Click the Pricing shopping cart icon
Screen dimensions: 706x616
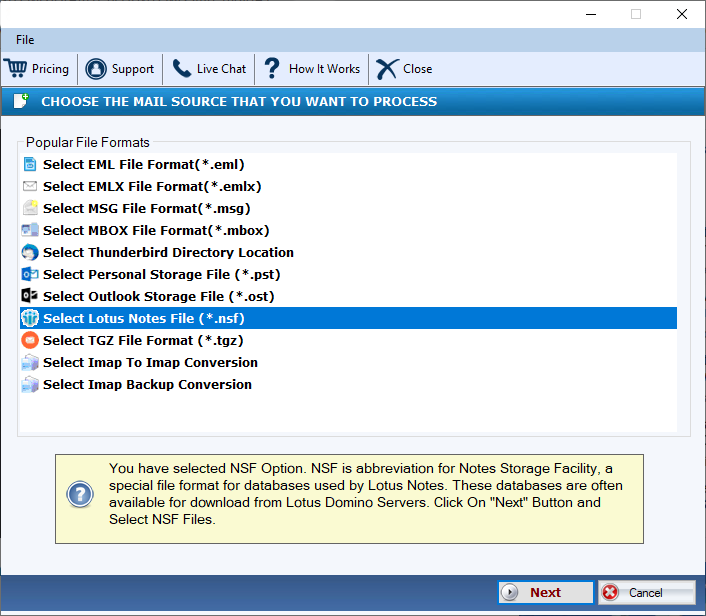point(16,68)
